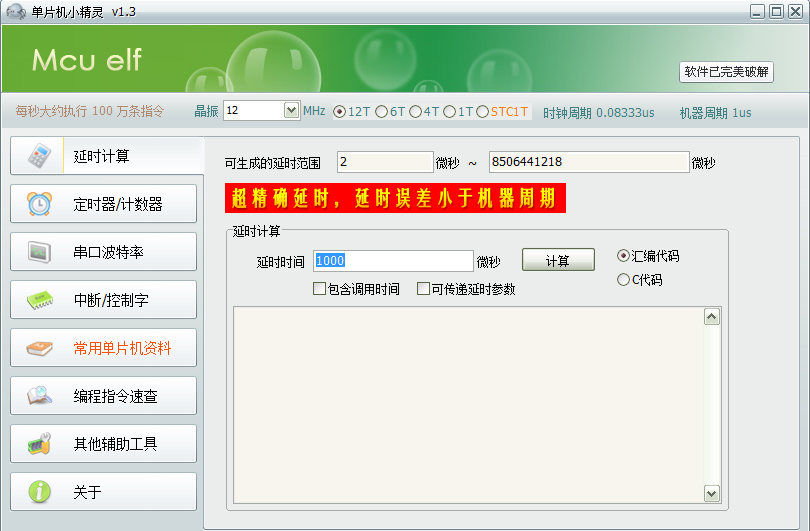Click the maximum delay field showing 8506441218
The width and height of the screenshot is (810, 531).
tap(589, 162)
